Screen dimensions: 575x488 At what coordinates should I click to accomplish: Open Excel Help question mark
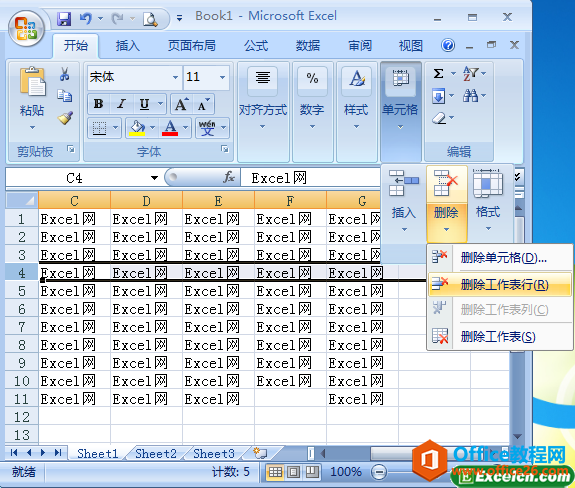pos(448,45)
